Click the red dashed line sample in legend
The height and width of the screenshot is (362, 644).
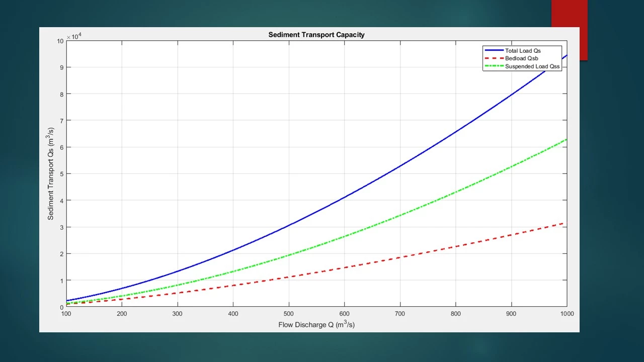494,58
